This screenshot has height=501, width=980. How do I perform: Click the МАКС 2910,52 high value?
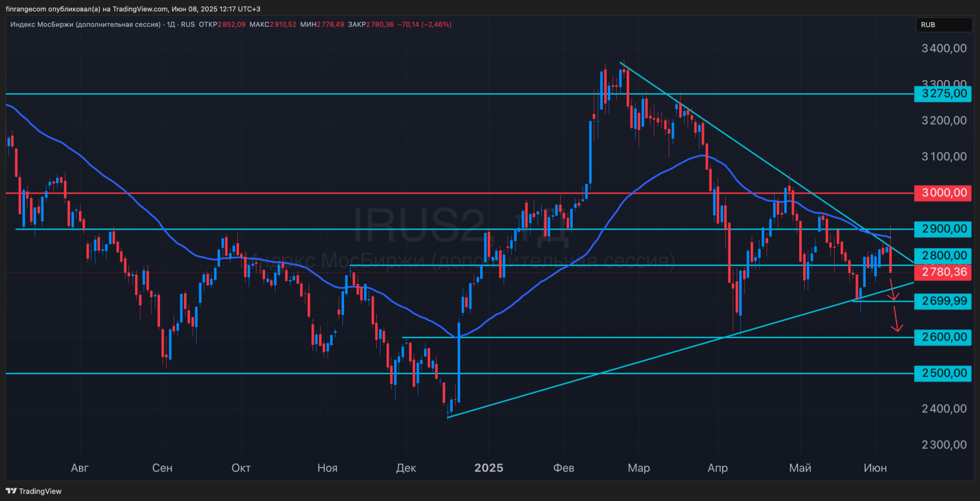[273, 24]
